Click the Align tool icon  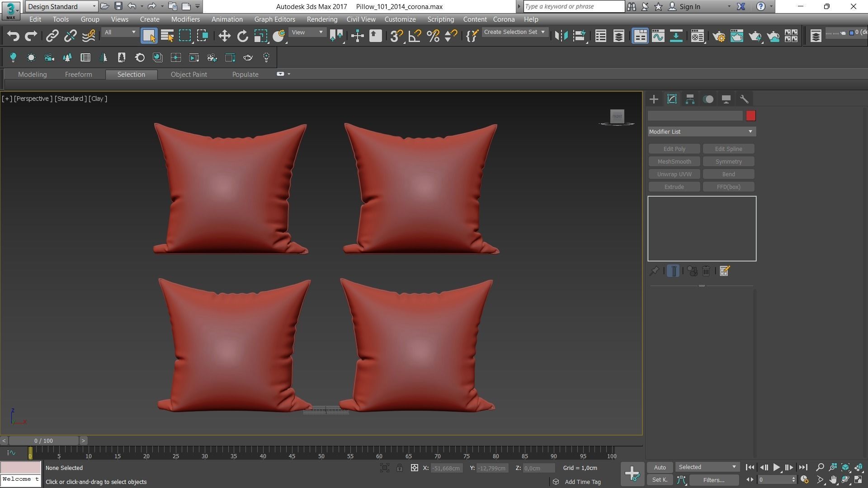[x=580, y=36]
